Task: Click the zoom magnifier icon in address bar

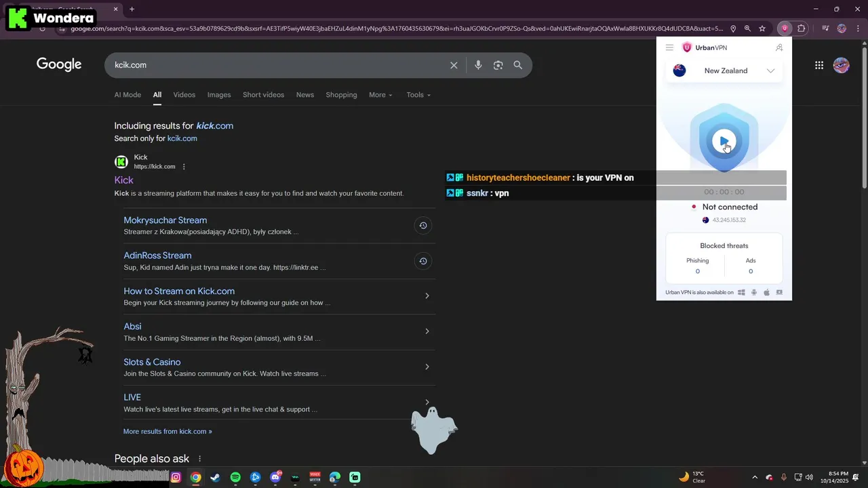Action: pyautogui.click(x=747, y=28)
